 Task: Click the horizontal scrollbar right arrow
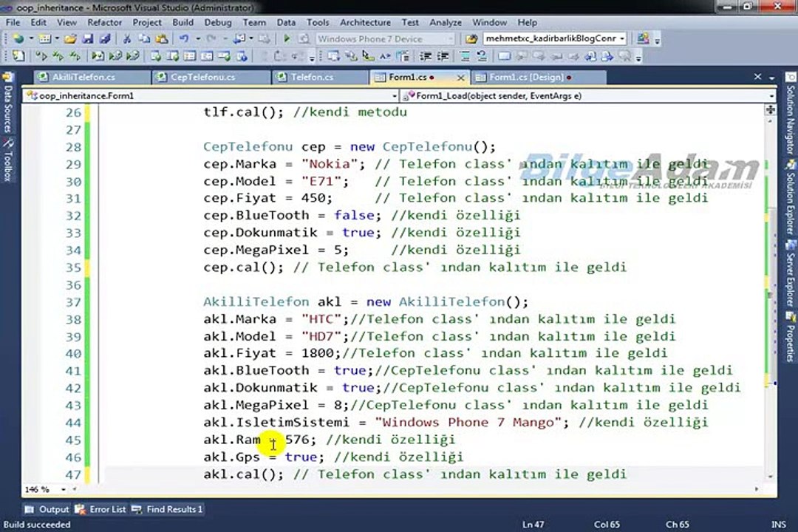(x=757, y=489)
